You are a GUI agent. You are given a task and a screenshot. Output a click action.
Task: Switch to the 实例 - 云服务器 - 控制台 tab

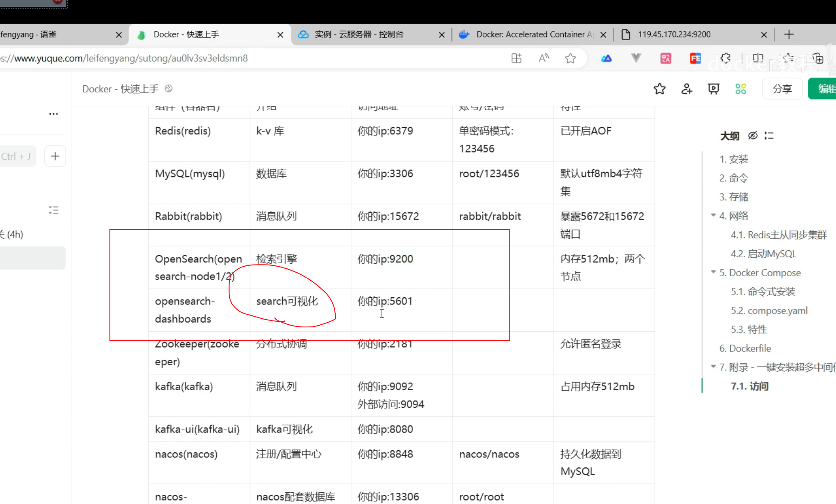click(359, 34)
